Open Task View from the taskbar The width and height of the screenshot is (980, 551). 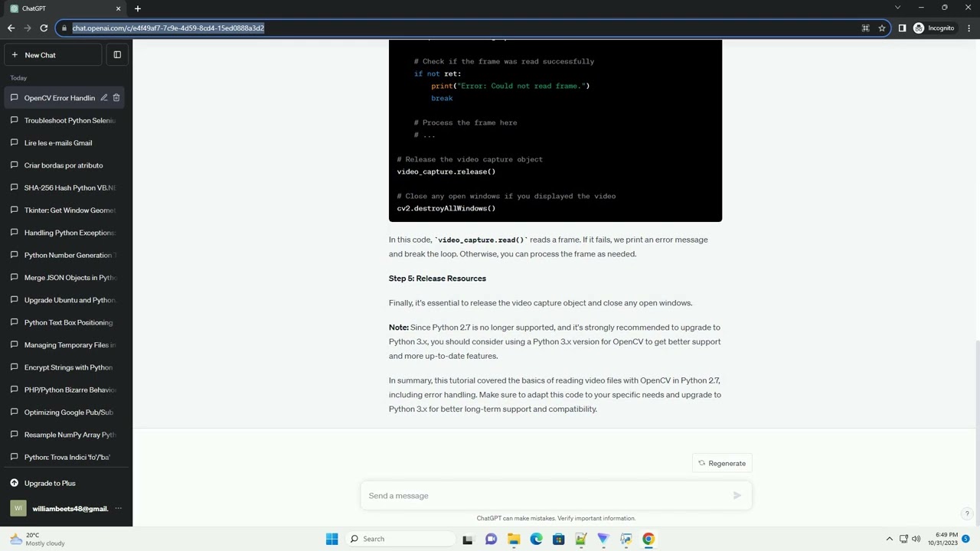(x=468, y=539)
